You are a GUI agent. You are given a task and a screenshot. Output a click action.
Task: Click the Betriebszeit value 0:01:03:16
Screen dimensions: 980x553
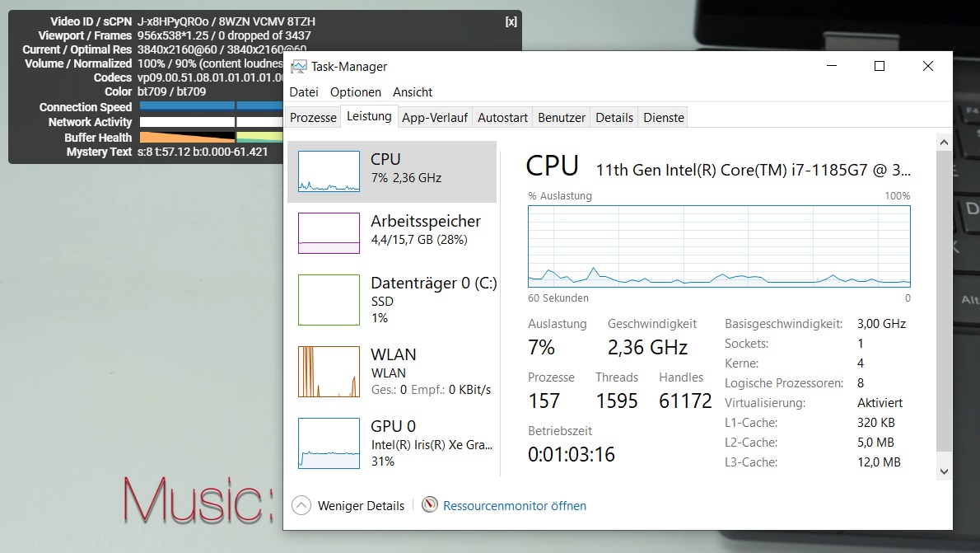point(572,454)
